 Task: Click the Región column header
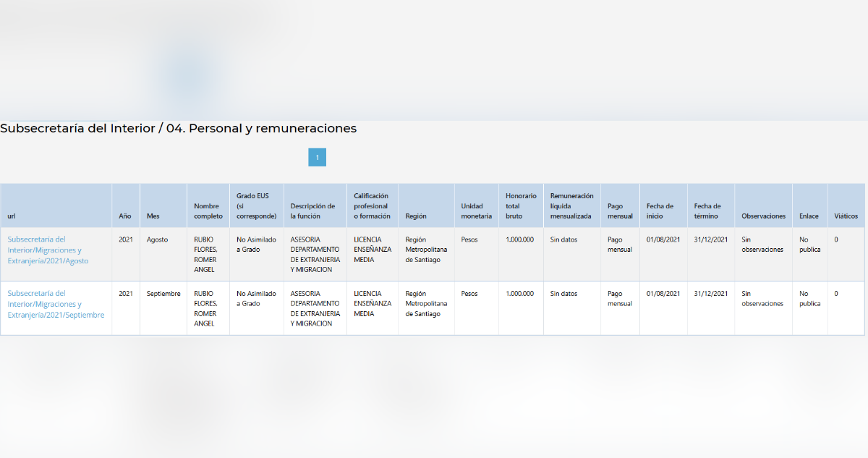click(416, 216)
